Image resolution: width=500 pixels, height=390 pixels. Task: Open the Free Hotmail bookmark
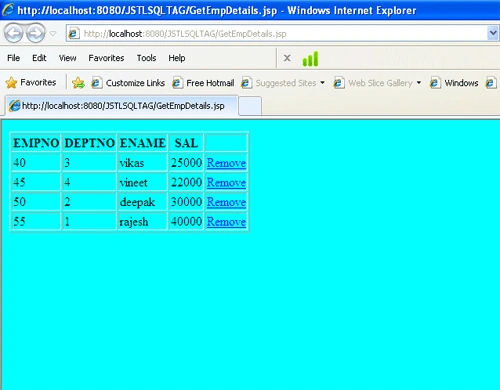(203, 83)
